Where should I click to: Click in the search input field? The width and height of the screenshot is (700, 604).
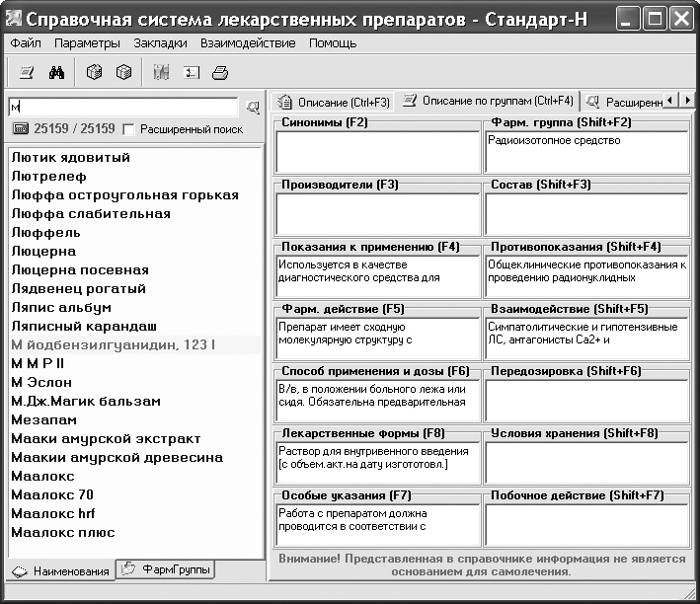pyautogui.click(x=123, y=107)
